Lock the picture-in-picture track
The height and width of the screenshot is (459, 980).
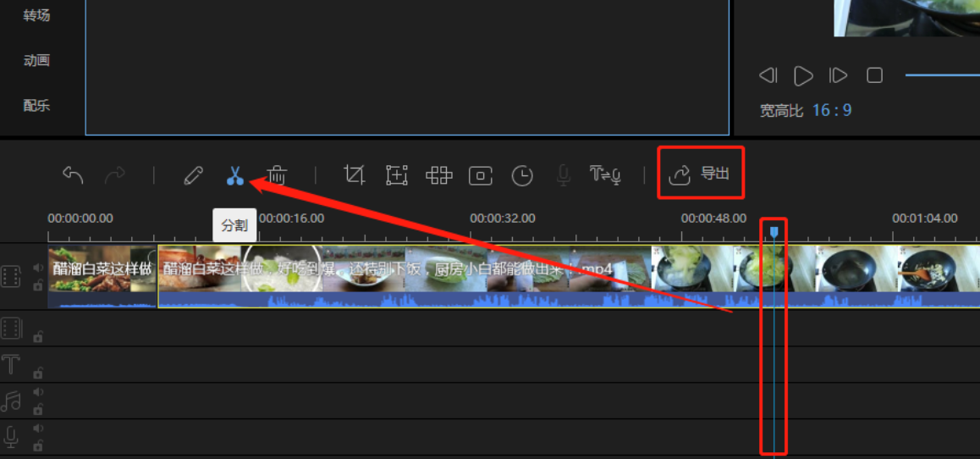click(38, 338)
